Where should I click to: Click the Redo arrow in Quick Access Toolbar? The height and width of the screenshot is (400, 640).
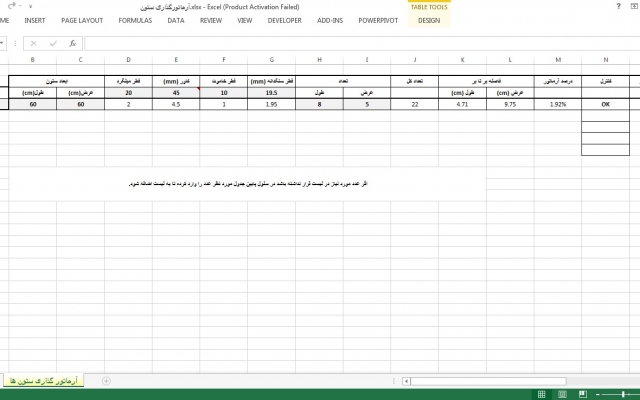point(12,6)
